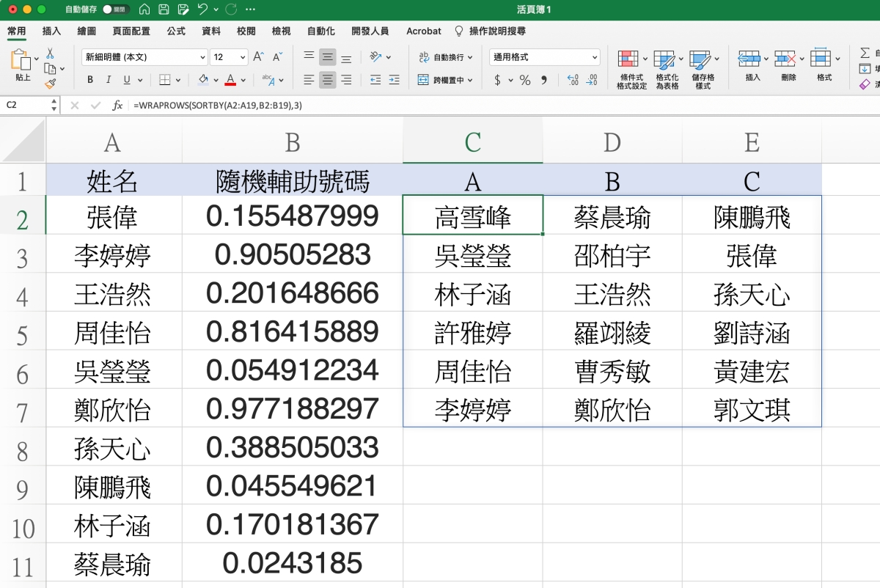Click the Format Painter brush icon

[50, 84]
